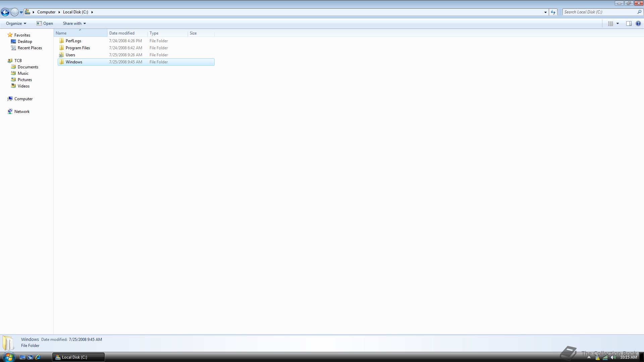Screen dimensions: 644x362
Task: Minimize the Explorer window
Action: pos(619,3)
